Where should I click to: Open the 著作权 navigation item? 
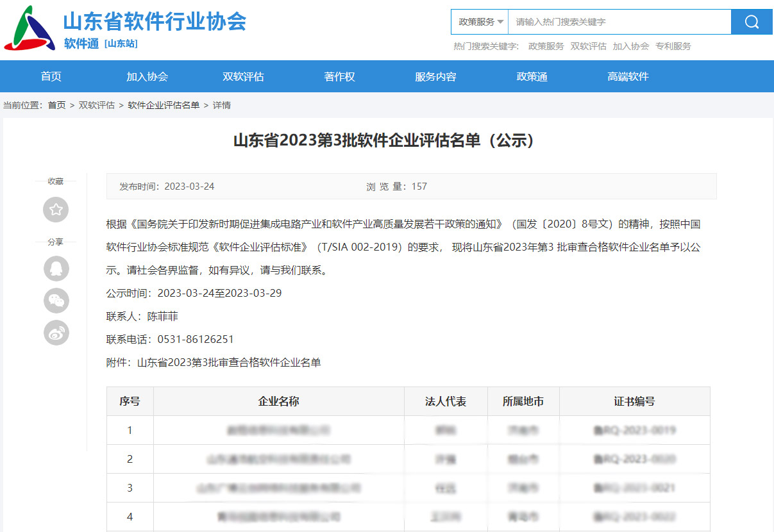pos(339,77)
